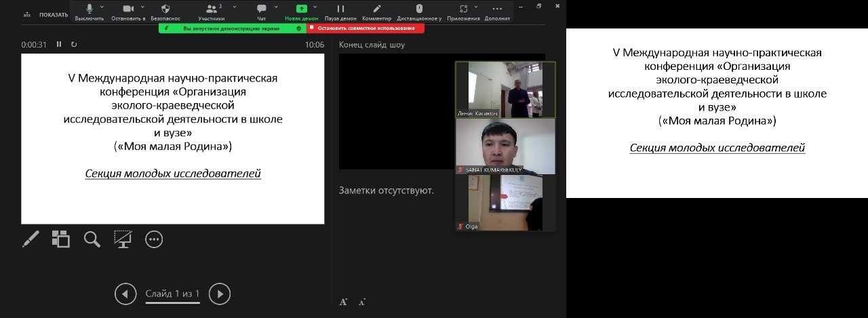Expand the arrow next to Участники

pos(235,7)
